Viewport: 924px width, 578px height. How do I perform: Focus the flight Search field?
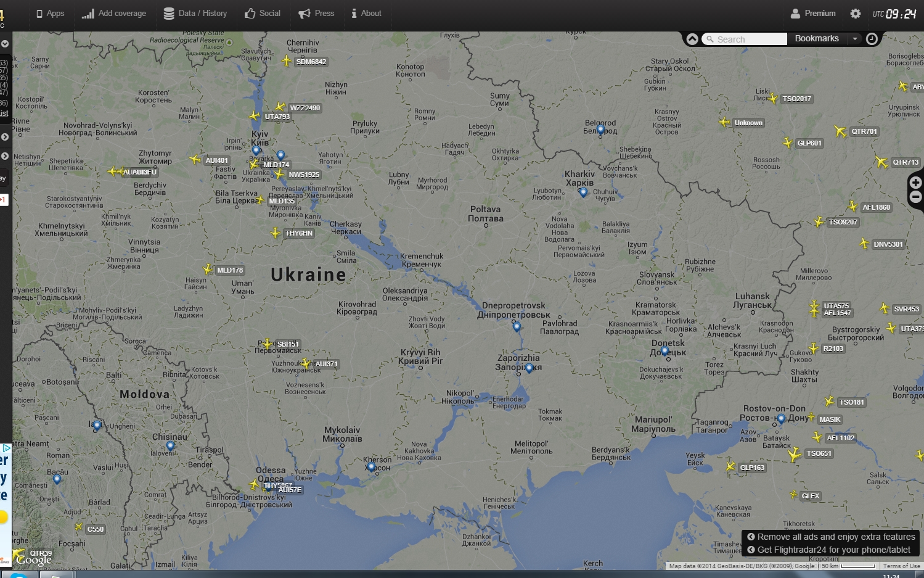(745, 39)
